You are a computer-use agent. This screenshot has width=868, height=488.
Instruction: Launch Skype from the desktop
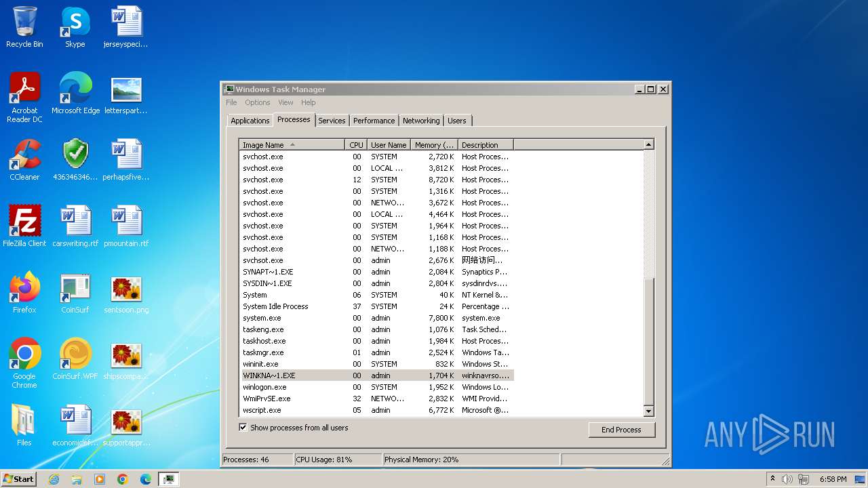click(x=75, y=27)
